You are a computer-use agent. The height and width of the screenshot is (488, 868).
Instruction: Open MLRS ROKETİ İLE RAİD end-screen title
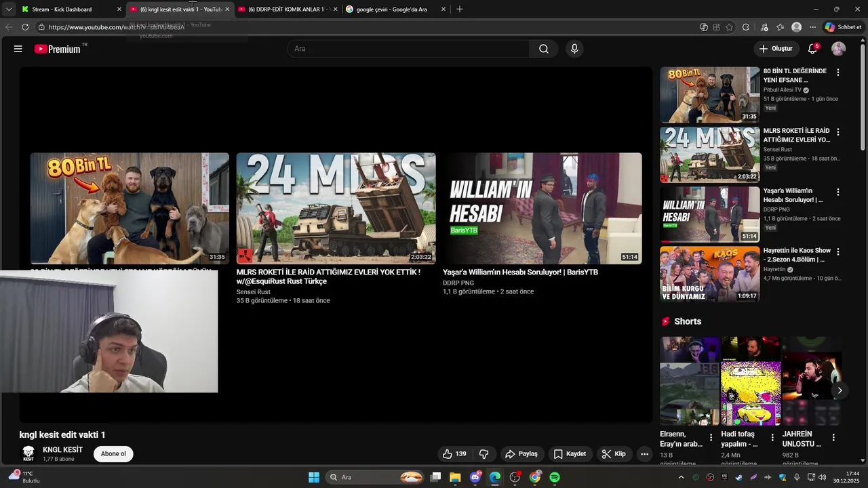[328, 277]
